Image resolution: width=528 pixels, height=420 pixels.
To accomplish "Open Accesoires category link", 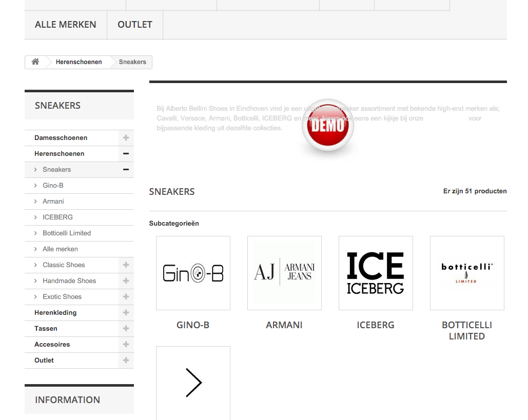I will [52, 344].
